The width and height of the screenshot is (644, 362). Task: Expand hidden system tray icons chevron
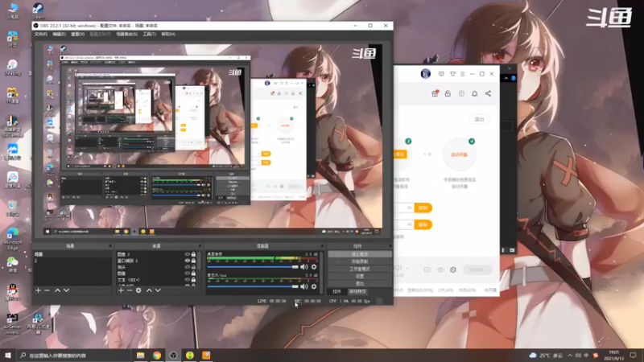coord(570,355)
